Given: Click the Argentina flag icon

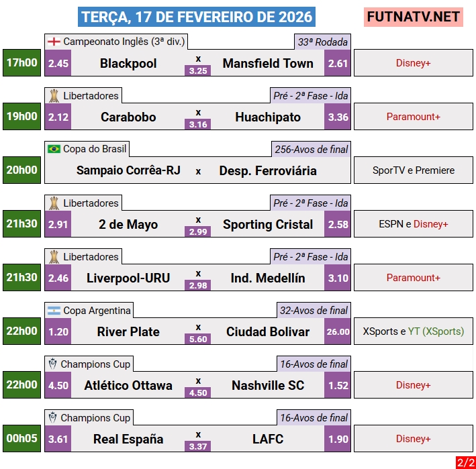Looking at the screenshot, I should click(x=54, y=311).
